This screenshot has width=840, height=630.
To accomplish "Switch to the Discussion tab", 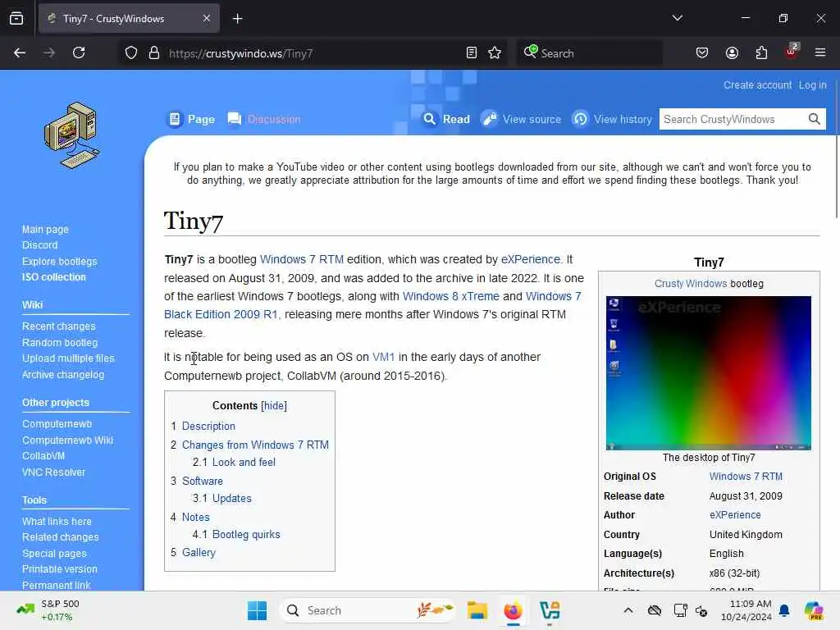I will (x=264, y=119).
